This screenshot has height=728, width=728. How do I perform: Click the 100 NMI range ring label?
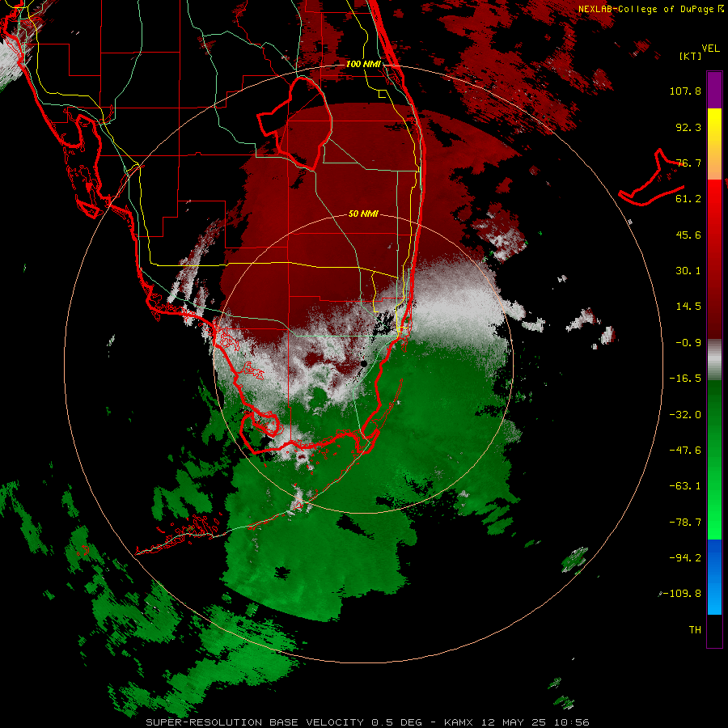(363, 64)
